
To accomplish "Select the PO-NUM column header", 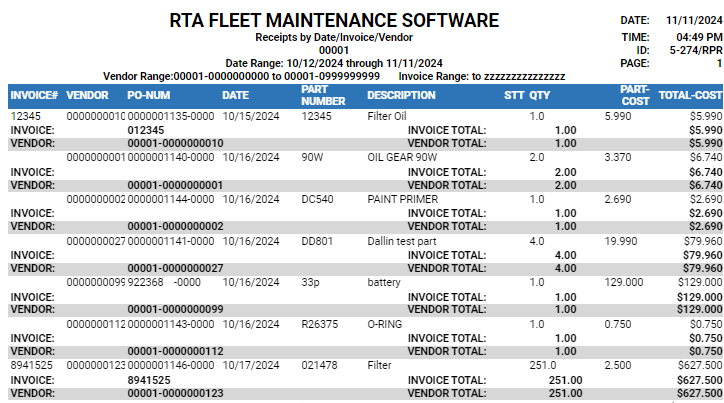I will click(148, 96).
